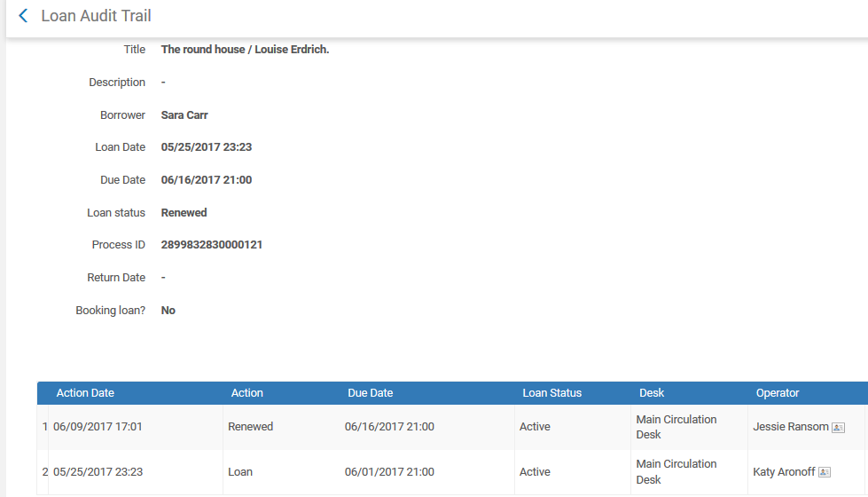The height and width of the screenshot is (497, 868).
Task: Click the Loan Audit Trail page heading
Action: point(96,16)
